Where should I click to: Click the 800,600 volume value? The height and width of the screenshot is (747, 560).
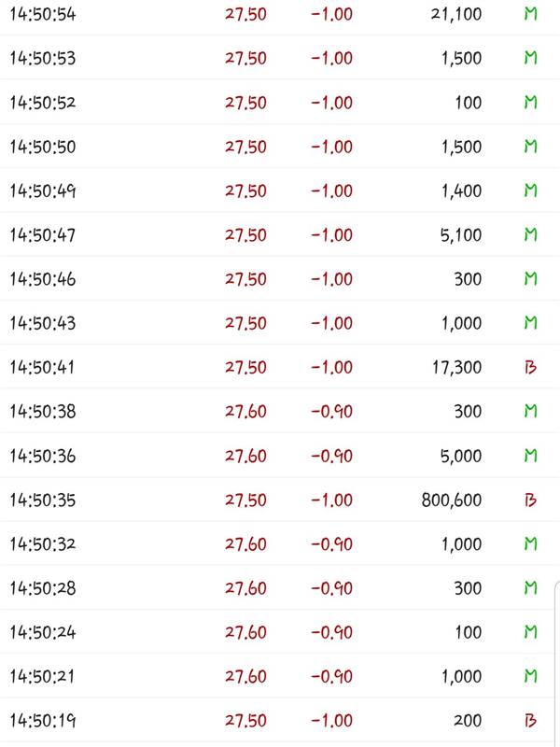(x=452, y=500)
